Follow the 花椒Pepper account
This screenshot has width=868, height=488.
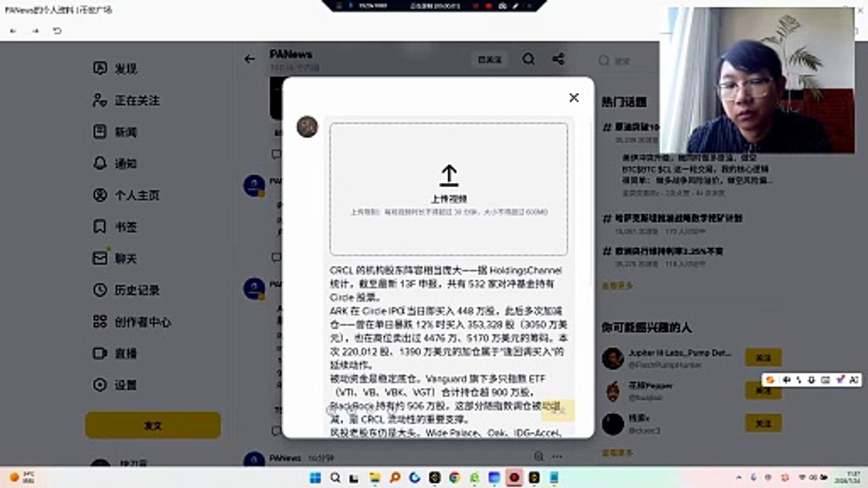coord(763,391)
